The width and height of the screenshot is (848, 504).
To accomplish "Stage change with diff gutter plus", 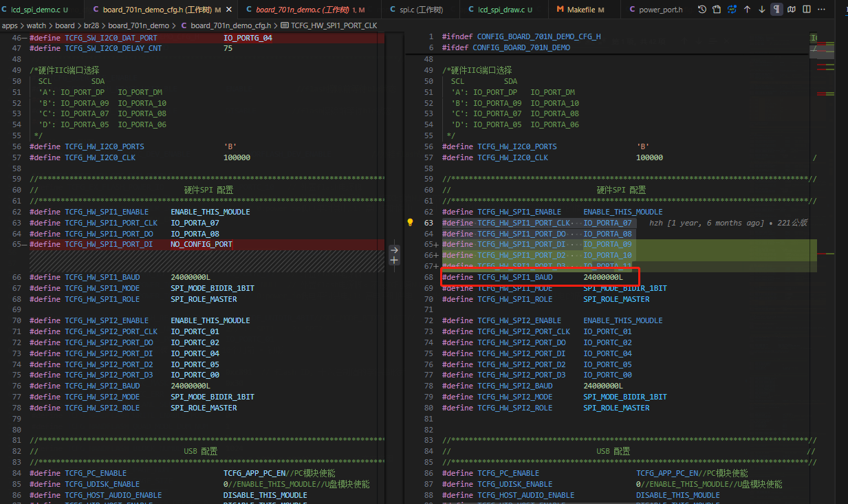I will [394, 261].
